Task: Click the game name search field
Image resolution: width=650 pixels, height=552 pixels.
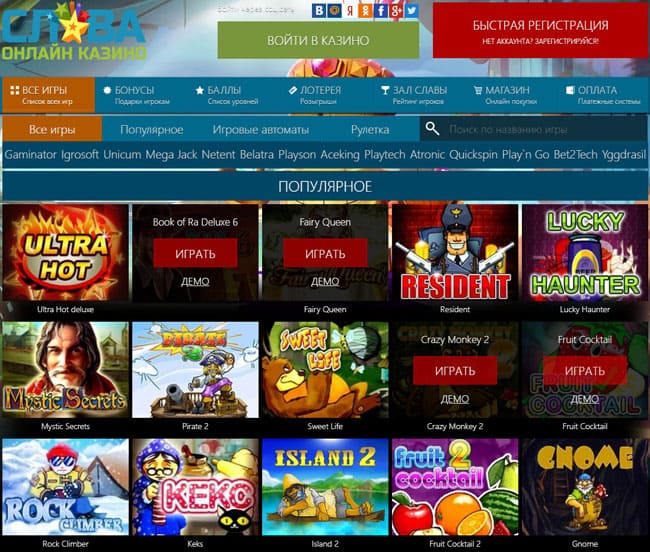Action: [545, 130]
